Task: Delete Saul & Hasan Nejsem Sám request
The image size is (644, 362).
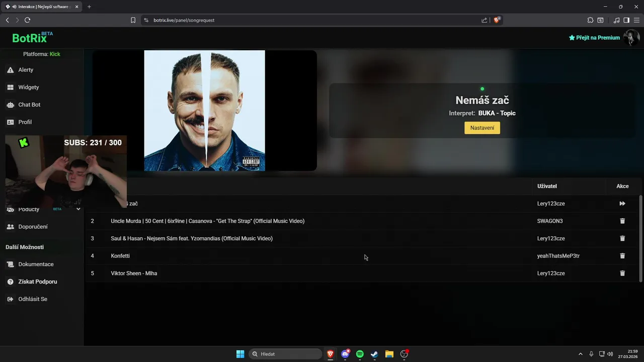Action: click(x=622, y=238)
